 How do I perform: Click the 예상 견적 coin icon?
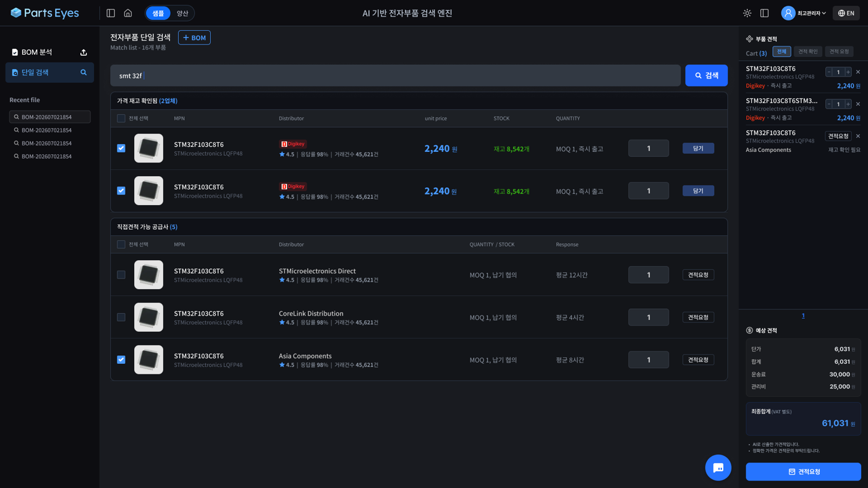749,330
